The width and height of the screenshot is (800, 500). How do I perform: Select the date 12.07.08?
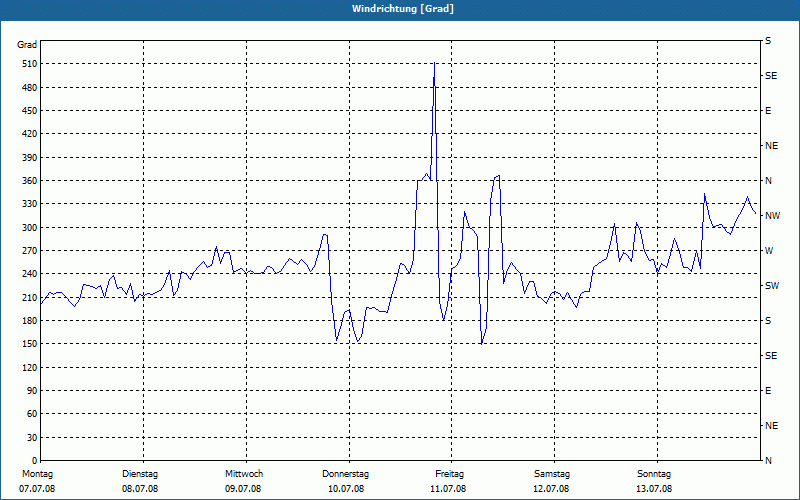click(x=551, y=489)
